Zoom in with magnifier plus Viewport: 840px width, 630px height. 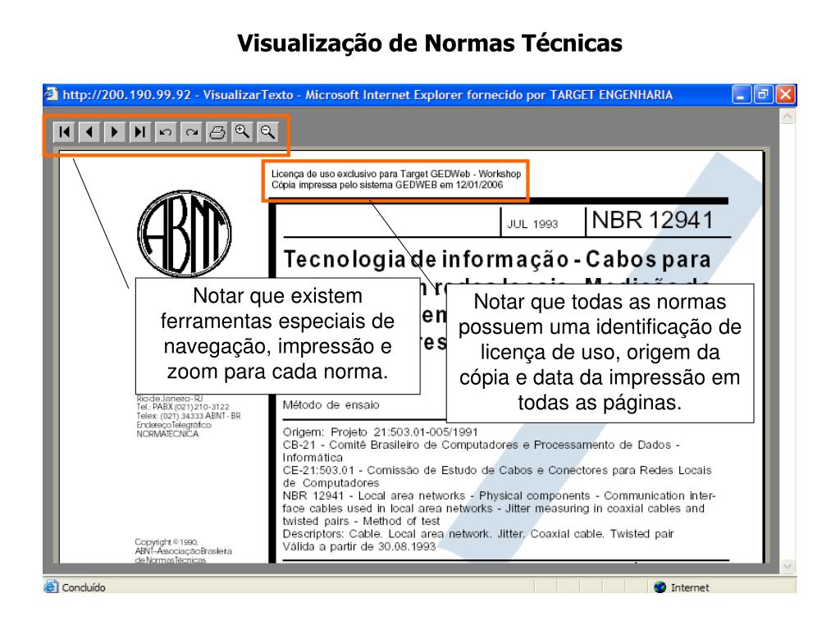click(242, 132)
